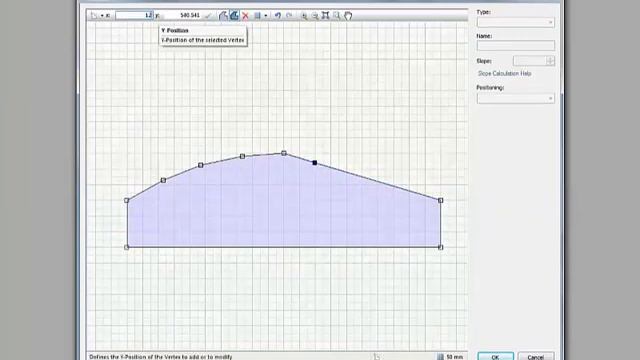Select the bottom-left corner vertex
640x360 pixels.
(127, 247)
